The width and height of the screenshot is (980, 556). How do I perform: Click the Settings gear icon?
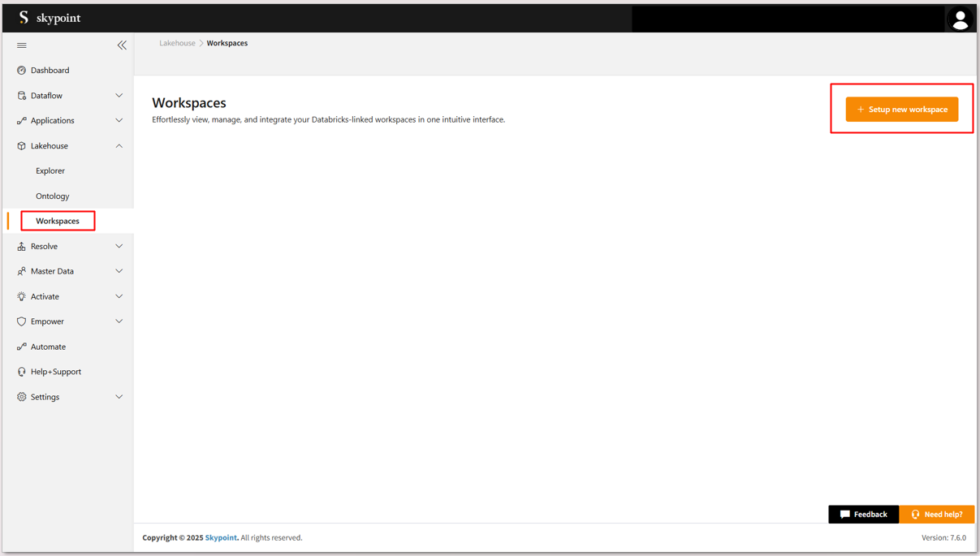point(22,397)
